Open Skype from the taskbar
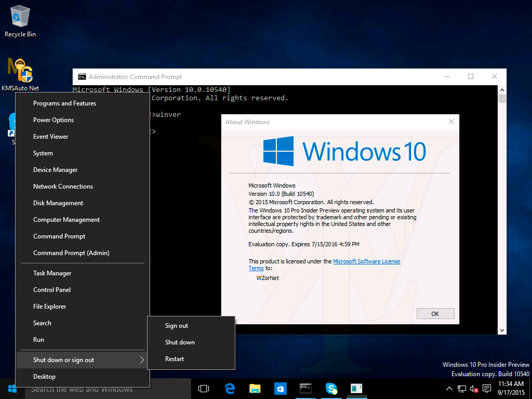Screen dimensions: 532x399 331,389
